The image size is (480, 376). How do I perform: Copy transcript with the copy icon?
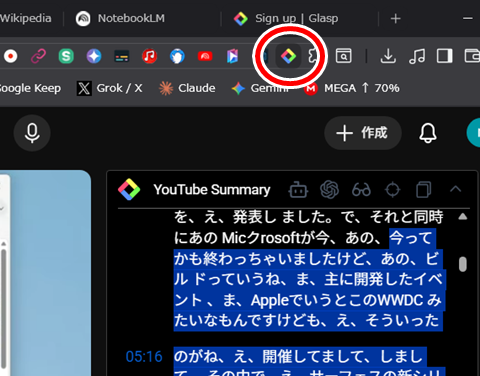(424, 190)
